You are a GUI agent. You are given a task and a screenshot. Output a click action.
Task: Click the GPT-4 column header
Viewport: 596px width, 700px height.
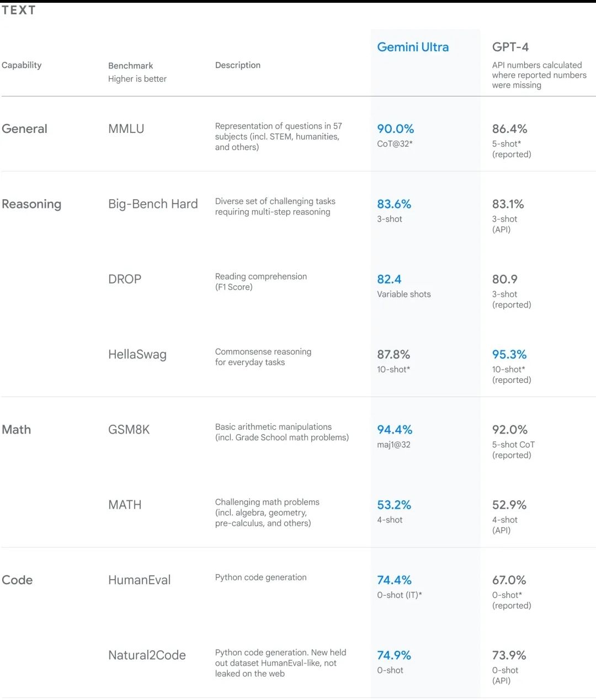[x=510, y=47]
